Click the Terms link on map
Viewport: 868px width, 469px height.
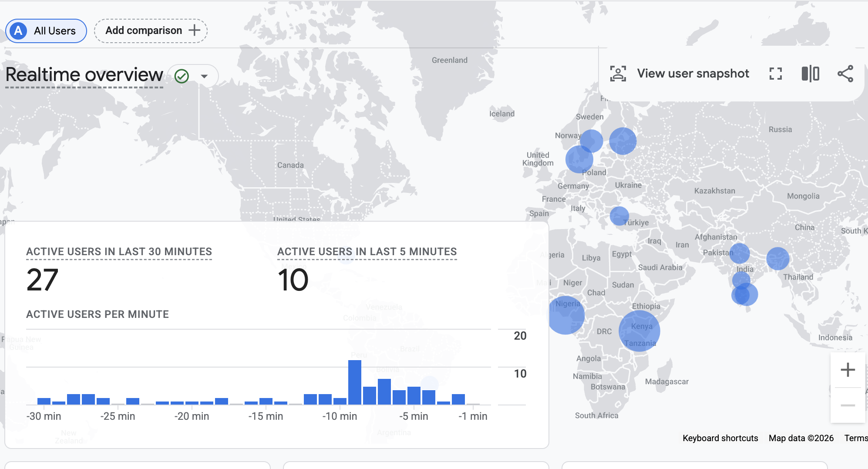[x=856, y=438]
